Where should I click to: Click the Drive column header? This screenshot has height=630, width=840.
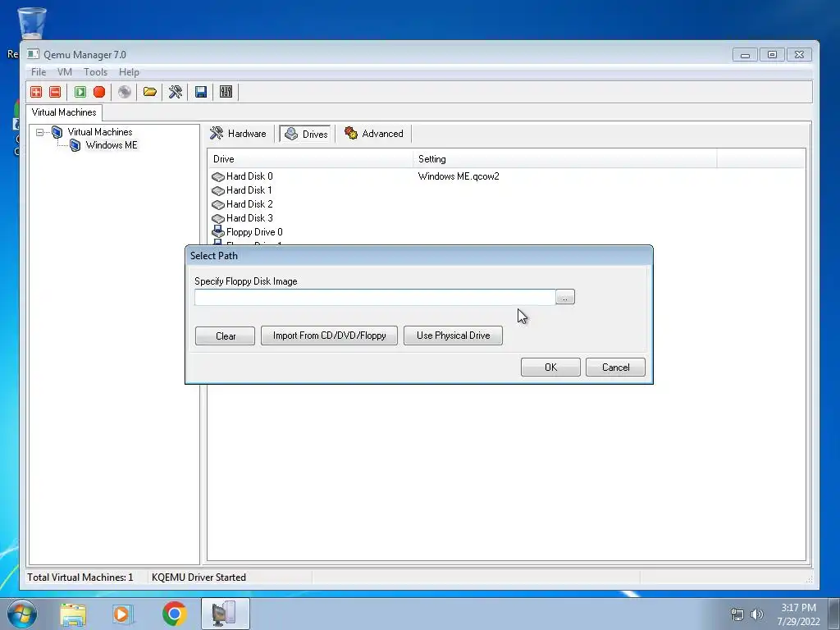pos(310,159)
